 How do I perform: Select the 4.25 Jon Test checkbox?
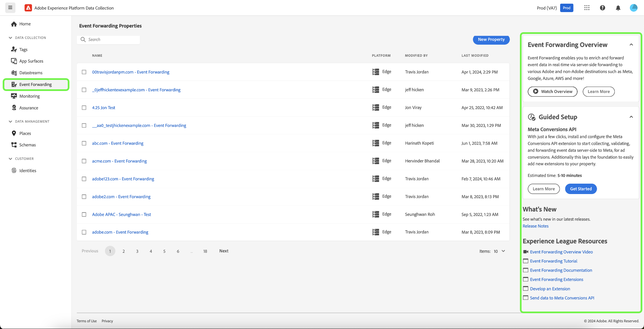pos(84,108)
